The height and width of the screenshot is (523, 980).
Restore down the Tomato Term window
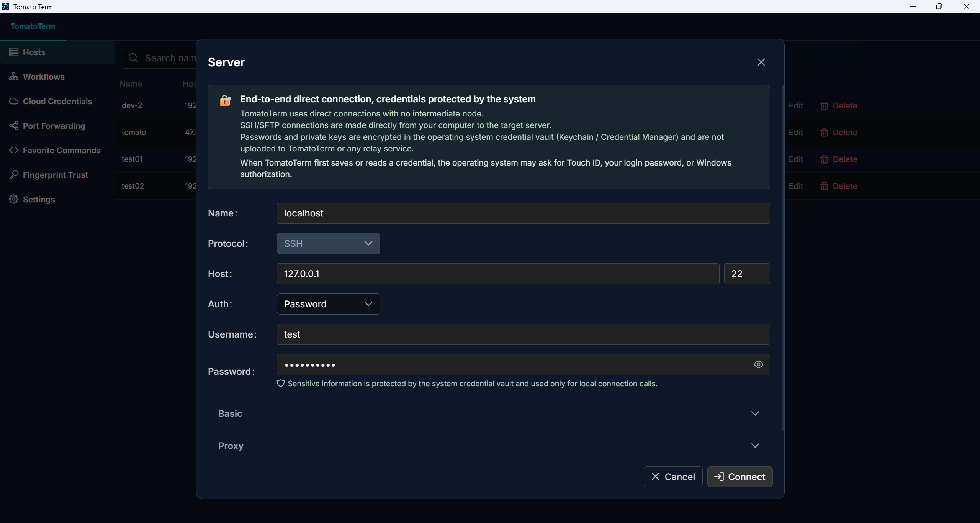click(939, 7)
